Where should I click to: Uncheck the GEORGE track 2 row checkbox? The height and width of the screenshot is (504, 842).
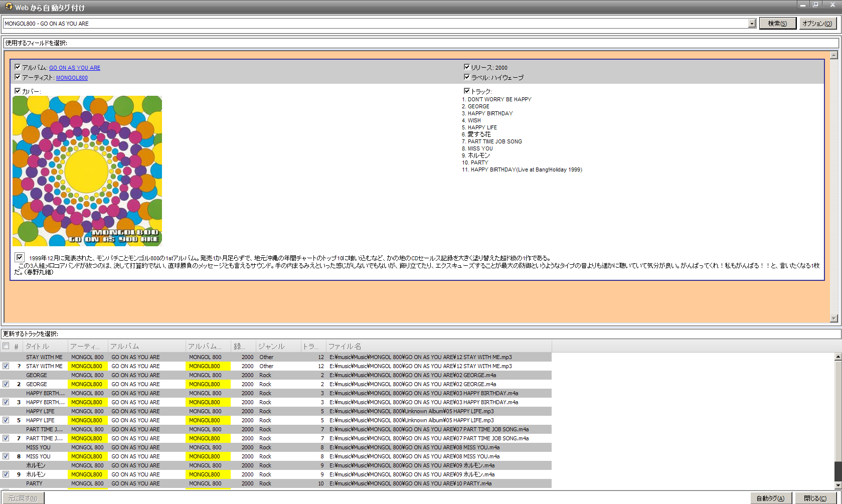pyautogui.click(x=6, y=384)
